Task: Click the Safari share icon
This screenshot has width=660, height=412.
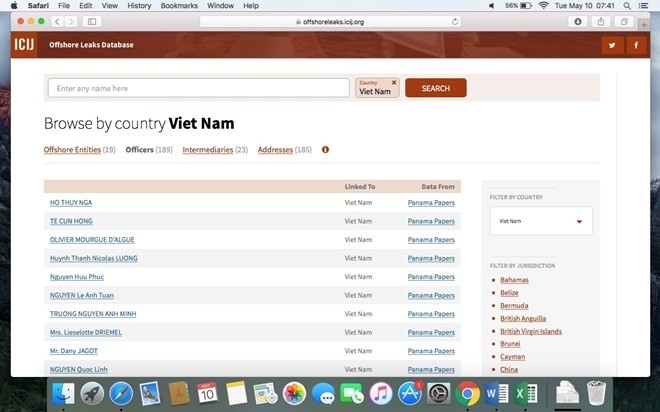Action: (601, 21)
